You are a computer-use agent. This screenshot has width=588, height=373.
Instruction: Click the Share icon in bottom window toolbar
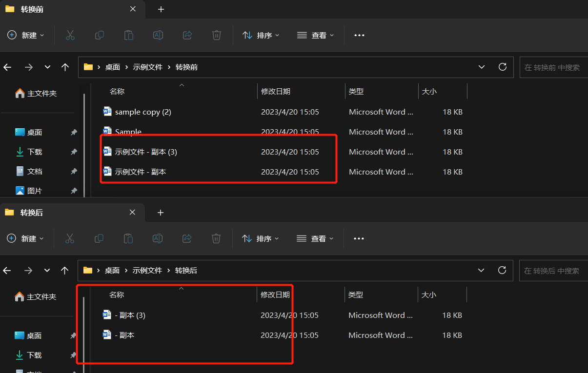tap(187, 238)
